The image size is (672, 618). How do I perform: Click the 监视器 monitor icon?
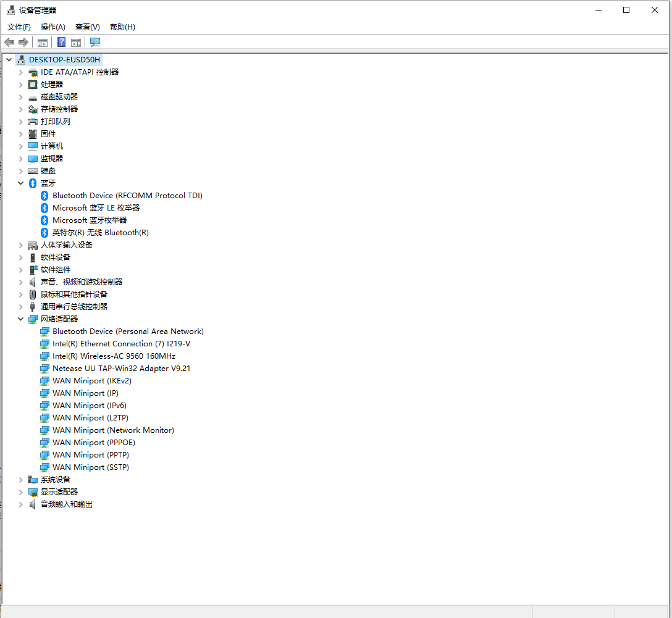tap(33, 159)
